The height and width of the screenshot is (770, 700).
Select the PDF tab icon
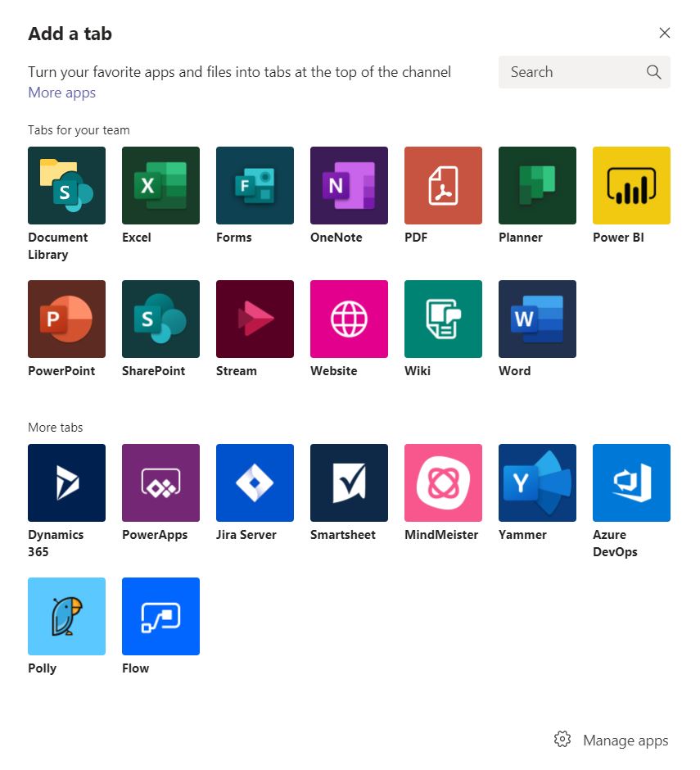[443, 186]
